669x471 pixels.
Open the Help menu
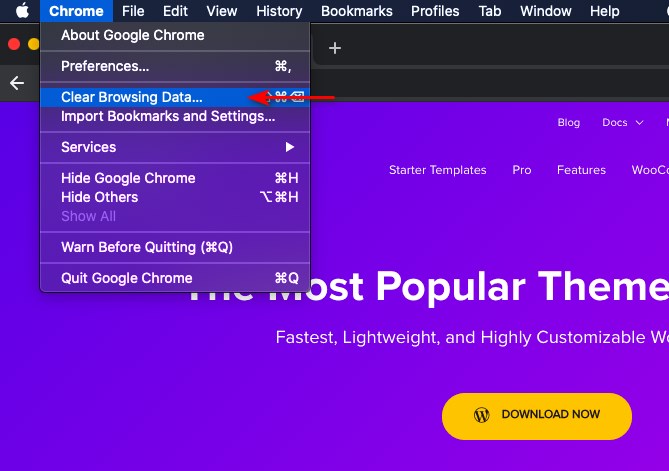[x=605, y=11]
